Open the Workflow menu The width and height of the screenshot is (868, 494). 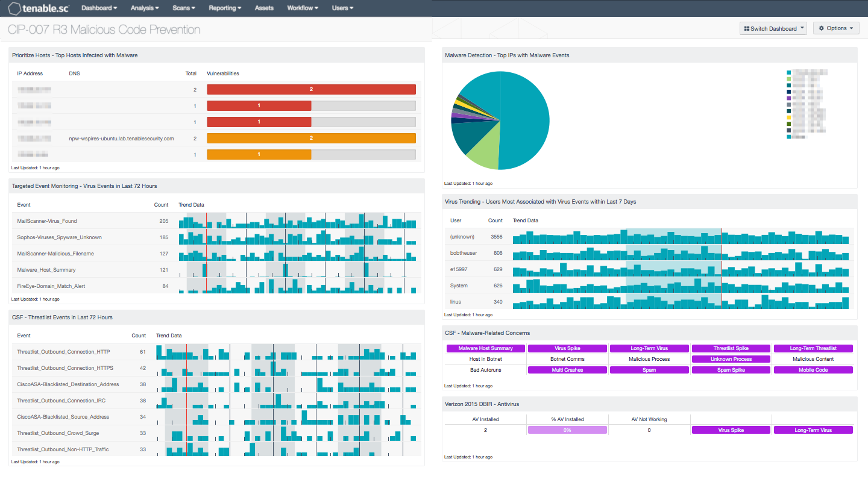303,8
